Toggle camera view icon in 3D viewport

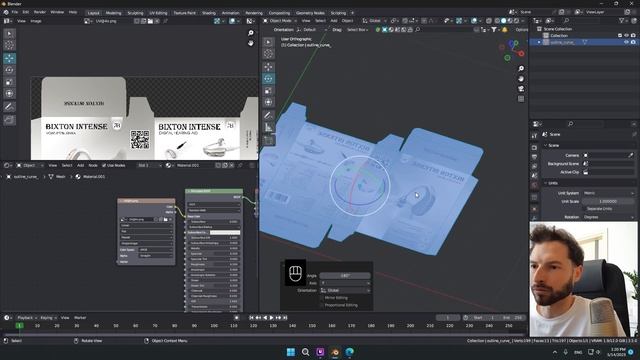pyautogui.click(x=521, y=89)
